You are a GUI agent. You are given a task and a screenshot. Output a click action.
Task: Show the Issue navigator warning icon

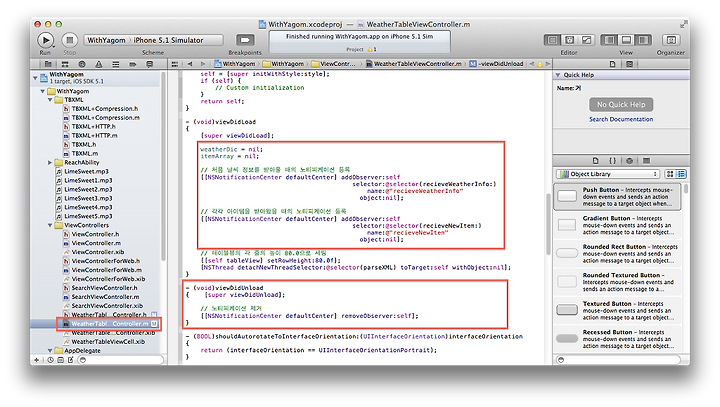click(x=99, y=64)
